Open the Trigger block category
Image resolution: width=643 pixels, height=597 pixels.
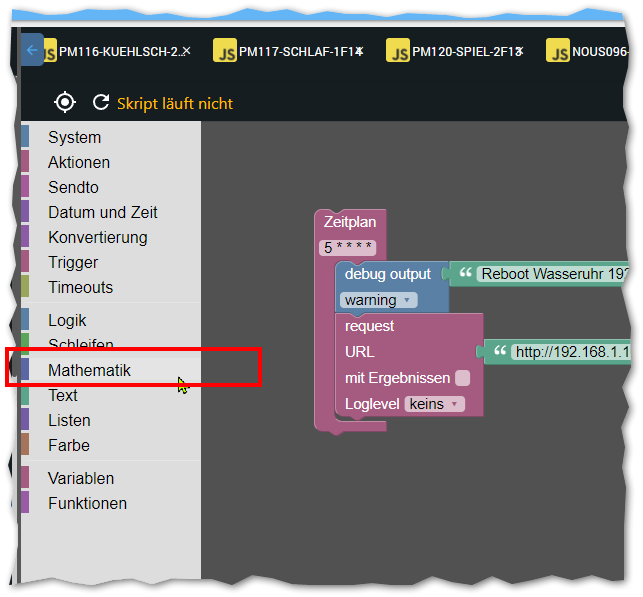(x=73, y=262)
